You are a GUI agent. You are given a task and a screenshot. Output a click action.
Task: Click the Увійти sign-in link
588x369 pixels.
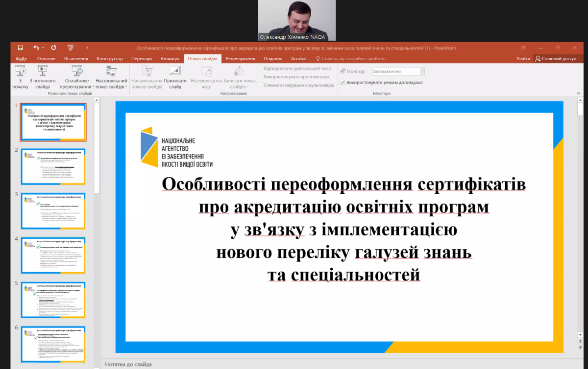(x=523, y=59)
